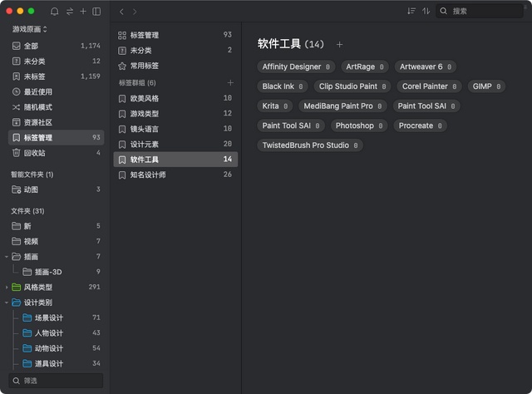Image resolution: width=532 pixels, height=394 pixels.
Task: Click the 软件工具 (14) heading
Action: [290, 44]
